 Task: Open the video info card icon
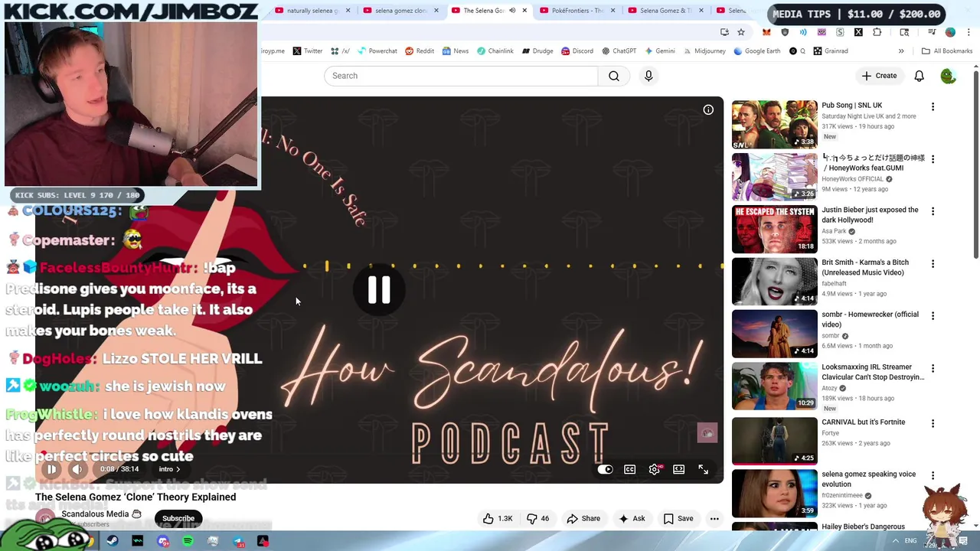708,110
